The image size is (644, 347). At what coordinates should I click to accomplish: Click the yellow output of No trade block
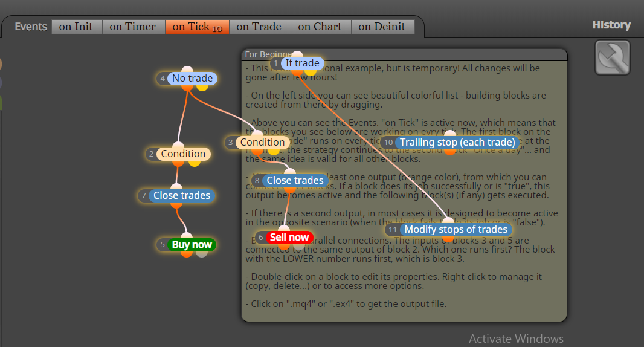202,87
